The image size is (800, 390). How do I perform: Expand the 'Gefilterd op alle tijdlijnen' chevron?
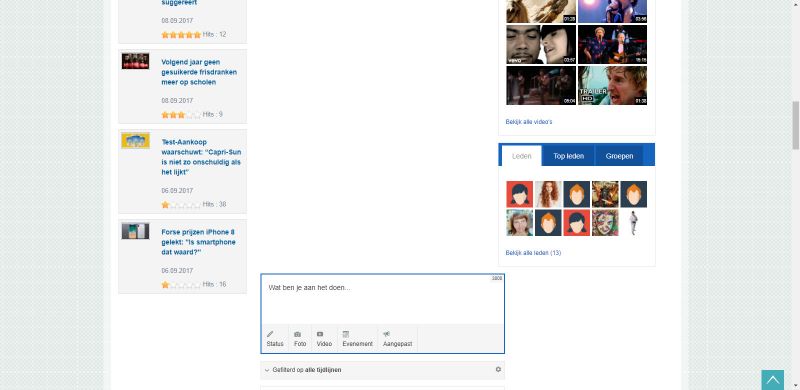(x=267, y=370)
